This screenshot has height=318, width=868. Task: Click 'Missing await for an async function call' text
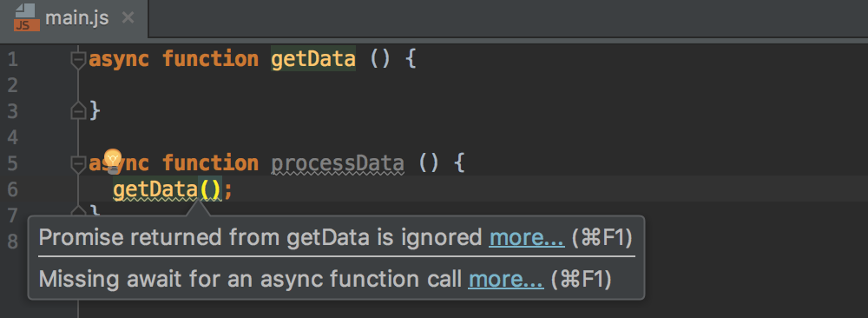[x=251, y=279]
